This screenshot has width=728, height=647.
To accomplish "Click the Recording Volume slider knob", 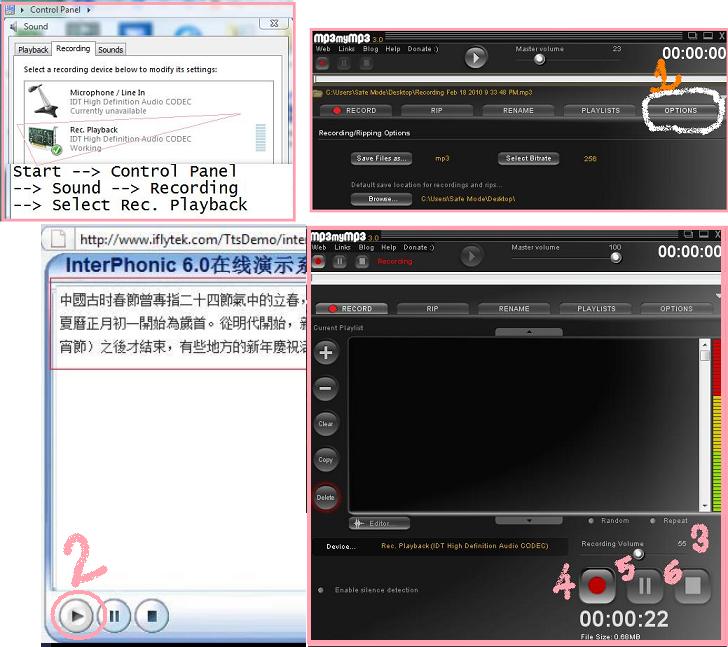I will (x=638, y=553).
